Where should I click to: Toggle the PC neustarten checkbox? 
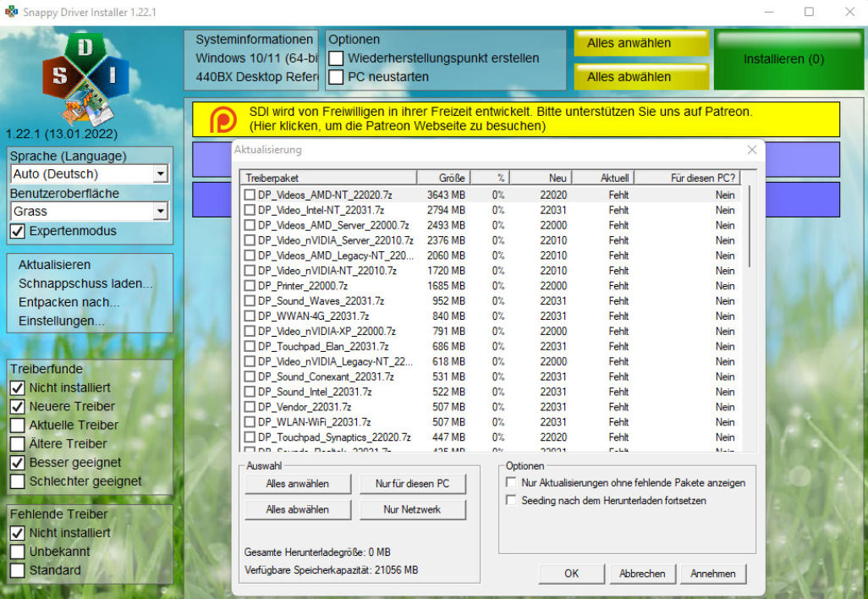point(336,77)
